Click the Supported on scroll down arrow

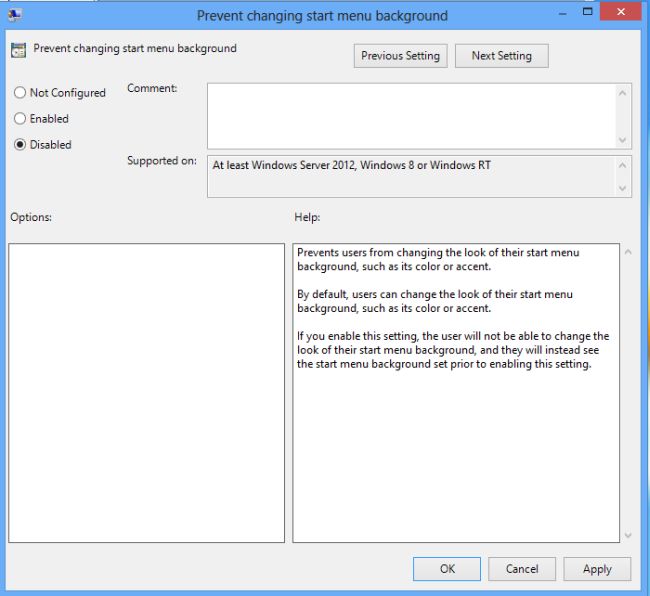(622, 188)
